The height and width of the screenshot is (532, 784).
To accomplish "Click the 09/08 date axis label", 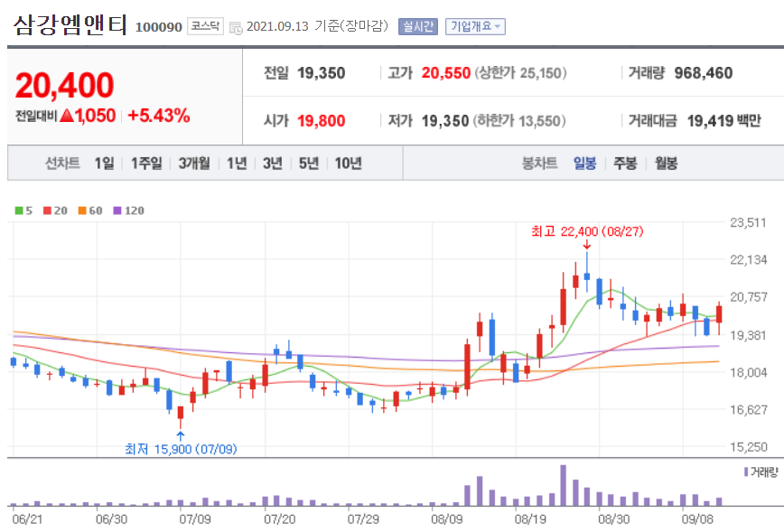I will click(697, 519).
